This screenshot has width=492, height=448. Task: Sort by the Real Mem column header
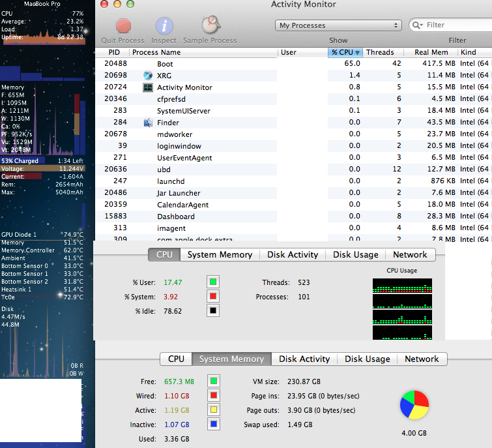tap(431, 52)
